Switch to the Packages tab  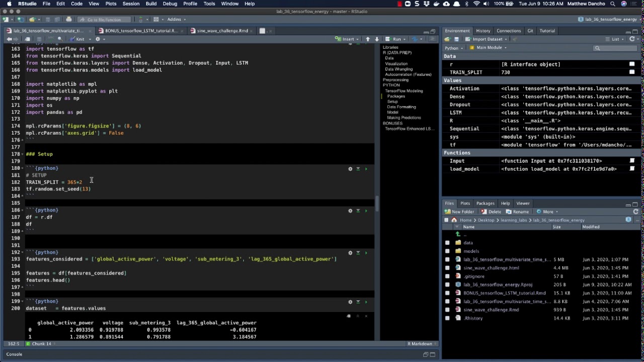pyautogui.click(x=486, y=204)
